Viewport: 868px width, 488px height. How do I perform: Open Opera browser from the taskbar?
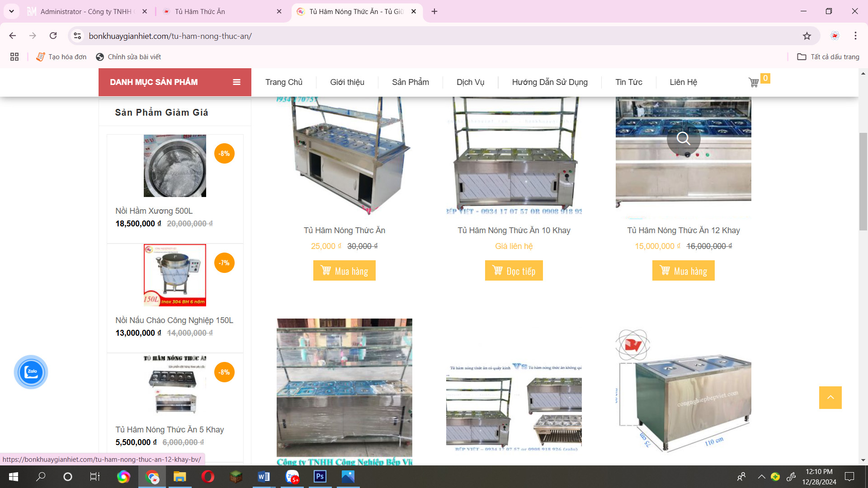pos(208,477)
